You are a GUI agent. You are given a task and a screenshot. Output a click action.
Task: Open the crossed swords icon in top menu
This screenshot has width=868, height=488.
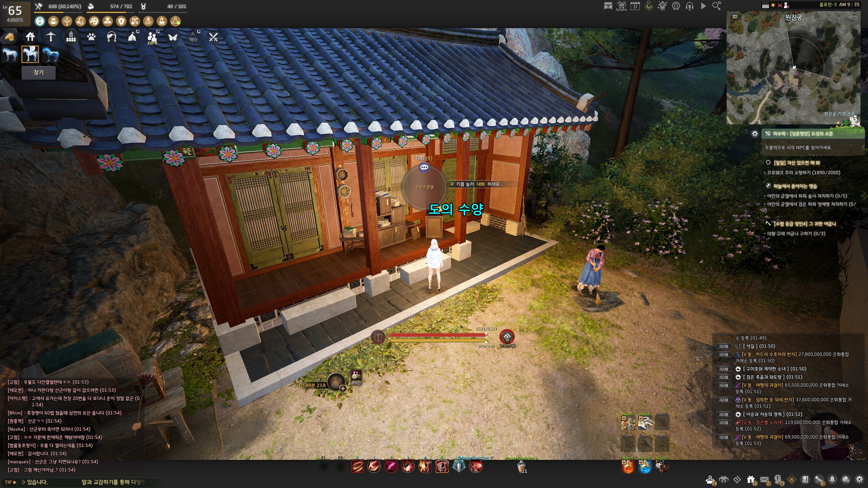213,37
